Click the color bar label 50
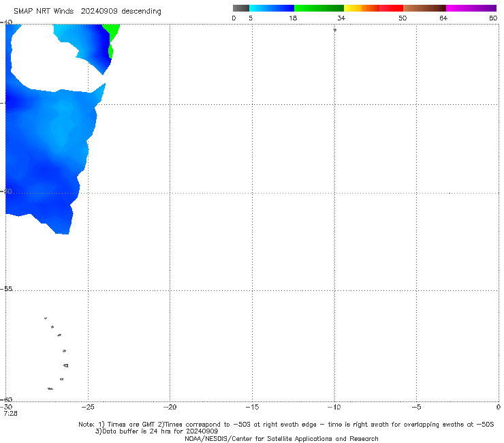The width and height of the screenshot is (504, 443). (x=403, y=18)
